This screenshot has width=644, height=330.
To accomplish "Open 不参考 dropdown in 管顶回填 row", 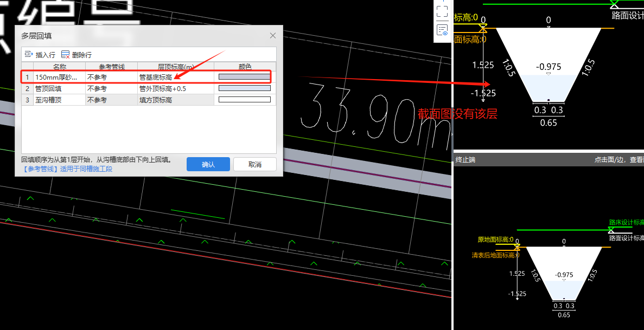I will (111, 88).
